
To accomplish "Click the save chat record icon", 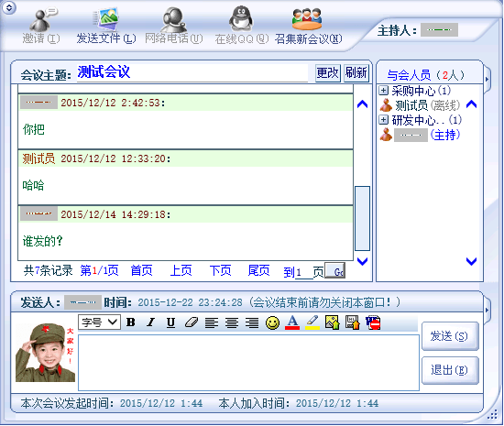I will [x=353, y=322].
